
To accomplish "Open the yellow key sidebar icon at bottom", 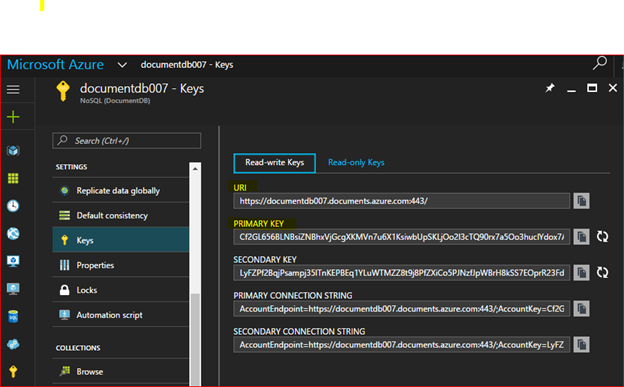I will pos(13,371).
